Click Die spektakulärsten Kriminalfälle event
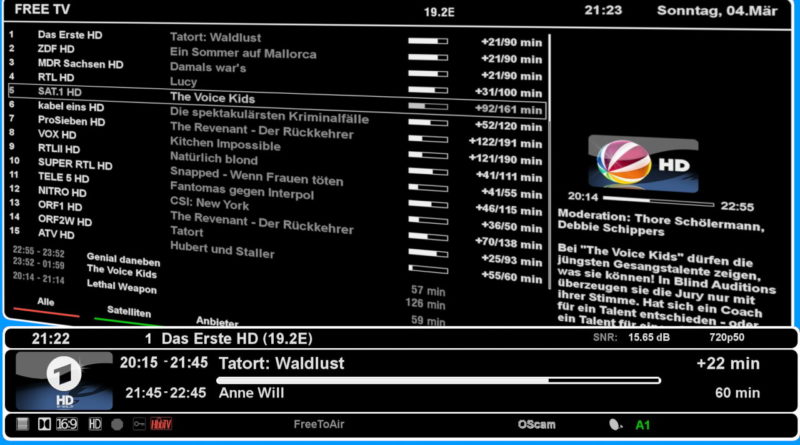The width and height of the screenshot is (800, 445). [269, 115]
